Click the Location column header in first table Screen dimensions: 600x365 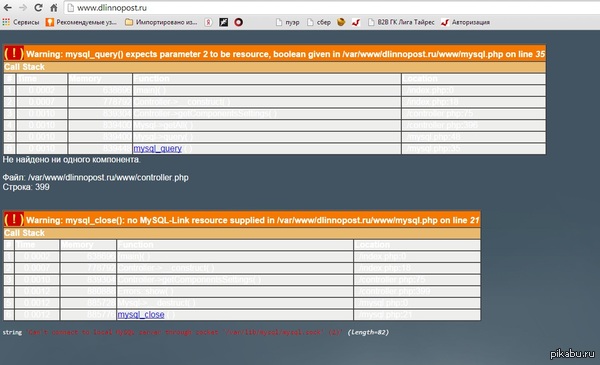pos(474,79)
